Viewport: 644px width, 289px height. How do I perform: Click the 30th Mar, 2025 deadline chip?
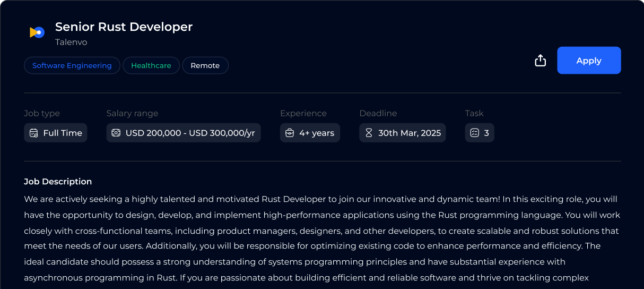tap(403, 133)
